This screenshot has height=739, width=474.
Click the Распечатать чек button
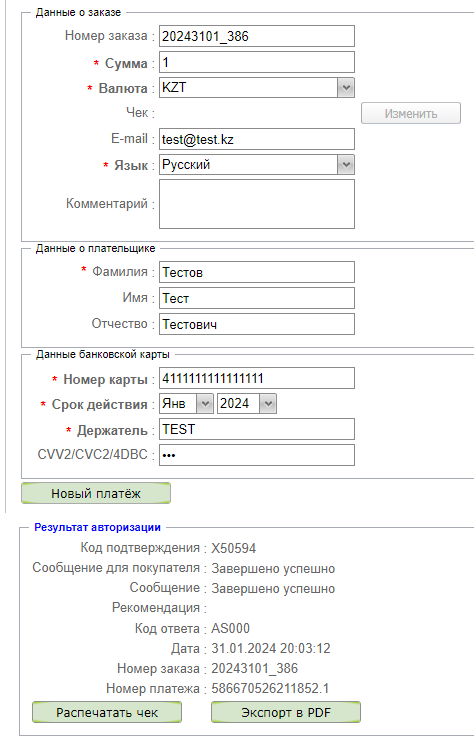pyautogui.click(x=107, y=712)
